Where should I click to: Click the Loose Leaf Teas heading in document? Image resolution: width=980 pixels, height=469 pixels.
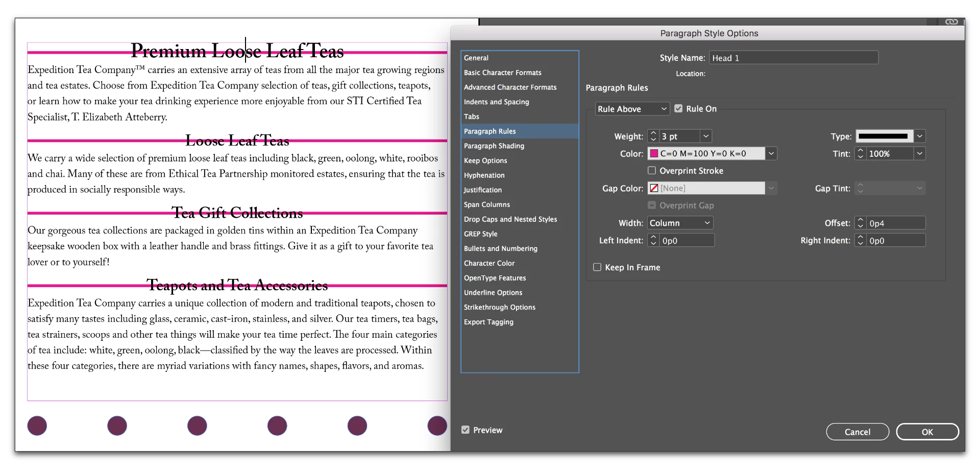[x=237, y=140]
